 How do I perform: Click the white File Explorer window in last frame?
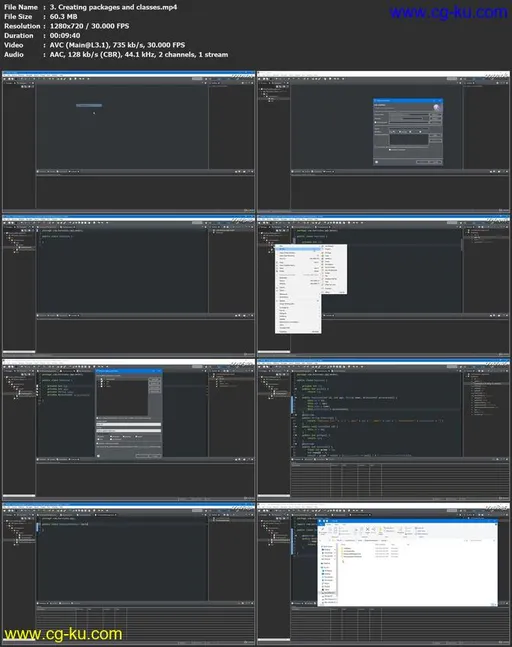pos(408,563)
